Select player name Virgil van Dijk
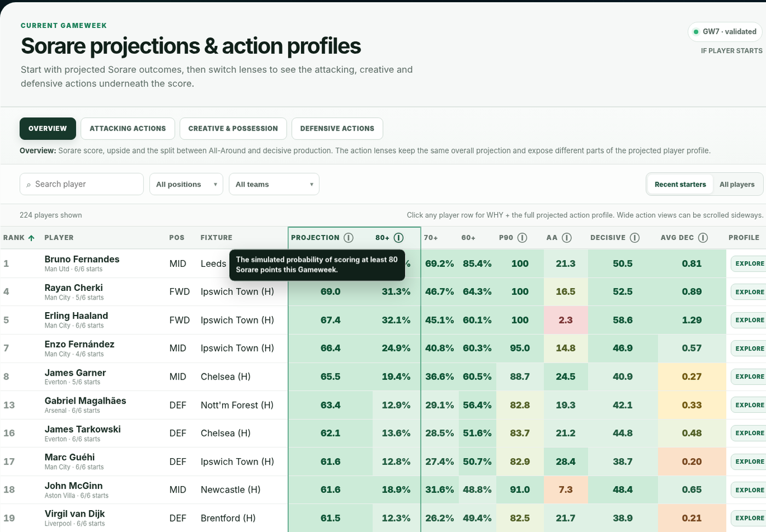The width and height of the screenshot is (766, 532). coord(74,513)
